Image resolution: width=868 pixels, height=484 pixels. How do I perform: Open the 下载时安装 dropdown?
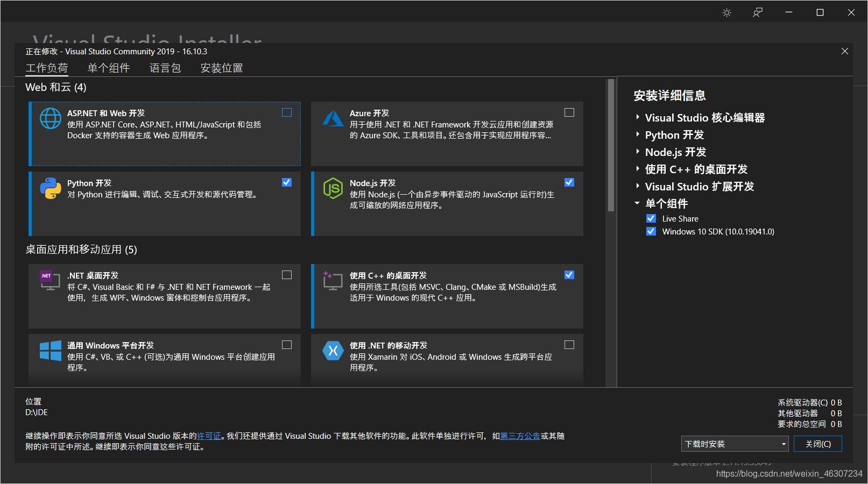coord(735,444)
